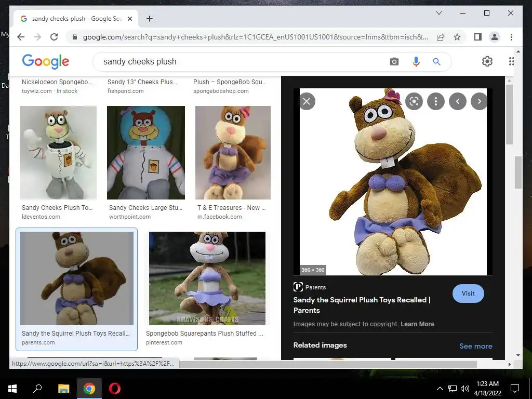This screenshot has height=399, width=532.
Task: Show hidden tray icons chevron
Action: 440,389
